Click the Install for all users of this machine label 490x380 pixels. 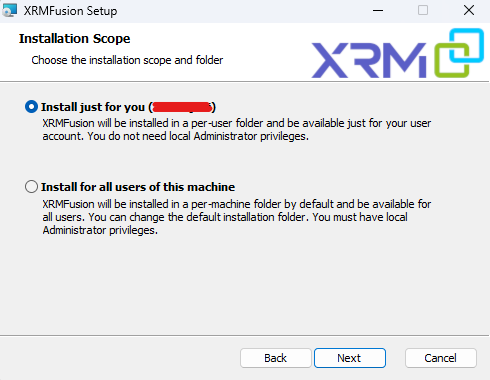point(138,187)
